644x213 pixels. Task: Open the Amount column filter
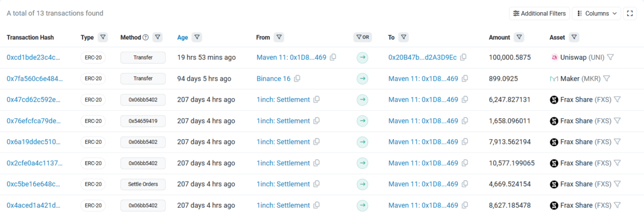[x=519, y=37]
